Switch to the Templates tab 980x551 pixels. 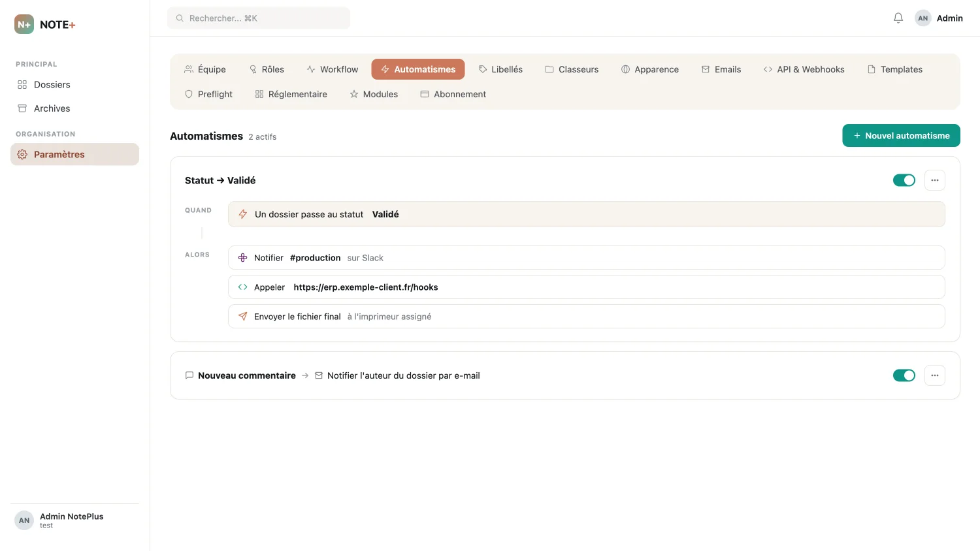894,69
